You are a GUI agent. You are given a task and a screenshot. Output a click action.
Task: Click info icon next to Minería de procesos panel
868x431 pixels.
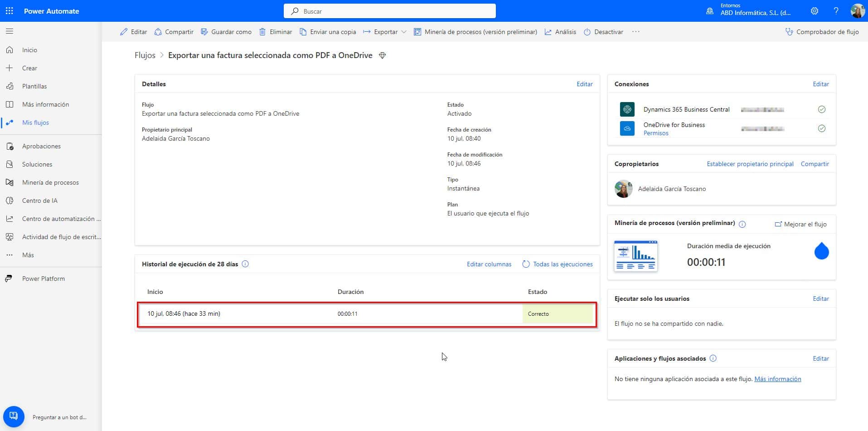coord(742,224)
